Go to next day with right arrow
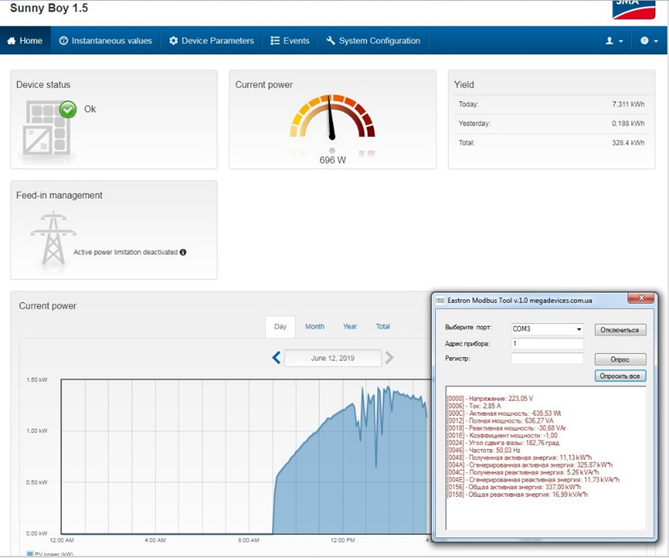The width and height of the screenshot is (669, 558). pos(389,357)
